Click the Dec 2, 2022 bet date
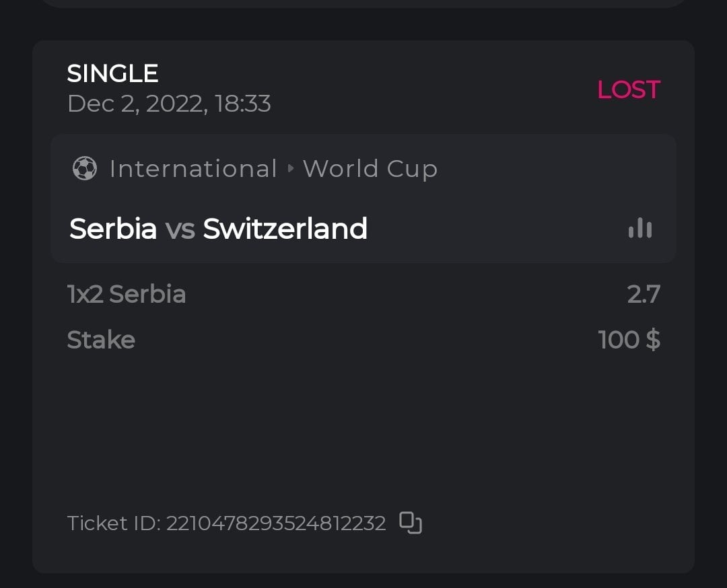The image size is (727, 588). 135,104
